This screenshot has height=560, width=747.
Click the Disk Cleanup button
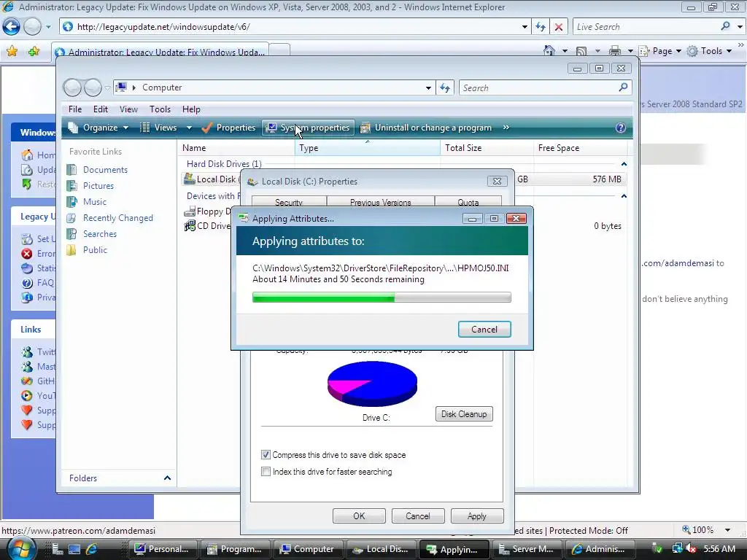pos(464,414)
